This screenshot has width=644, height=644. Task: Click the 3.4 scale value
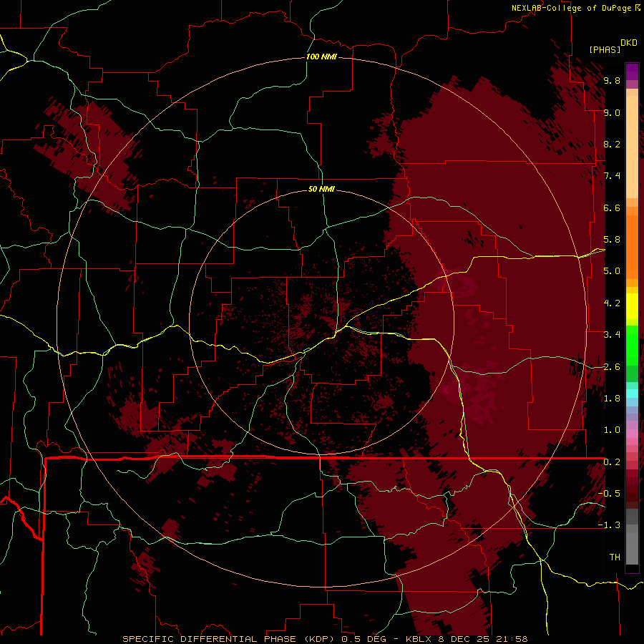[612, 335]
